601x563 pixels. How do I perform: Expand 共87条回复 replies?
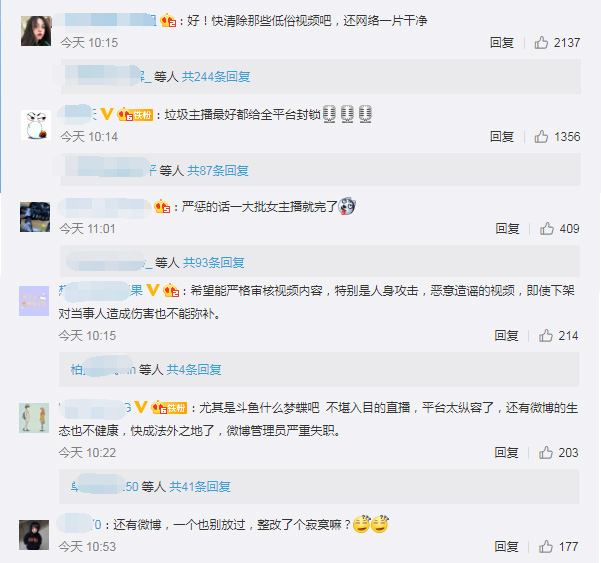click(218, 171)
